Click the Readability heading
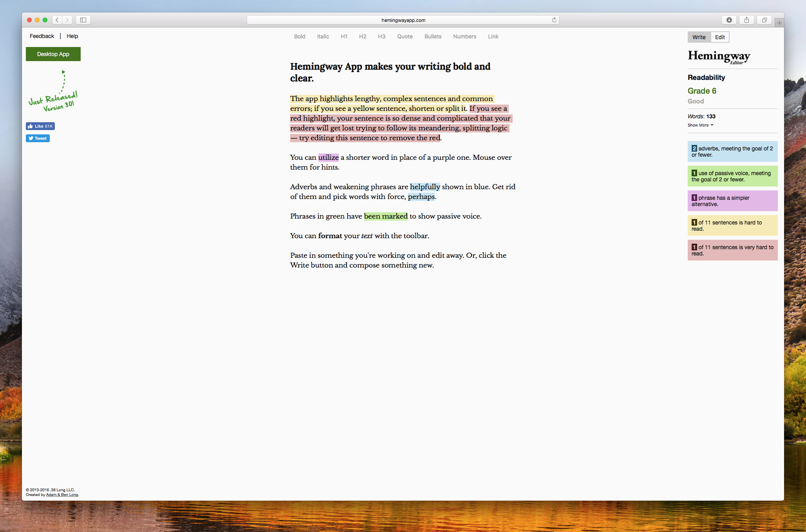 point(707,78)
